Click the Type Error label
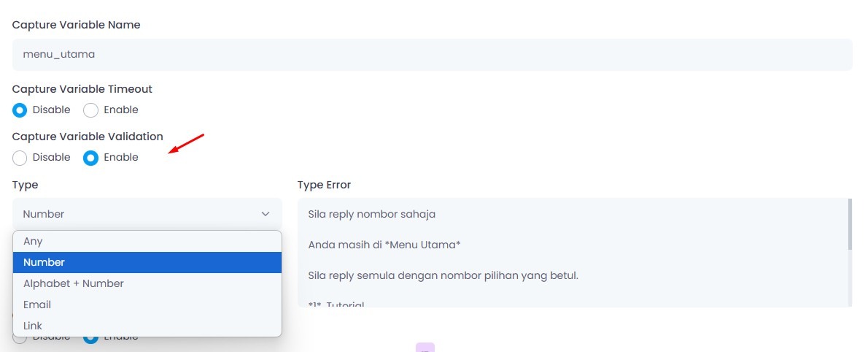This screenshot has width=868, height=352. coord(324,185)
